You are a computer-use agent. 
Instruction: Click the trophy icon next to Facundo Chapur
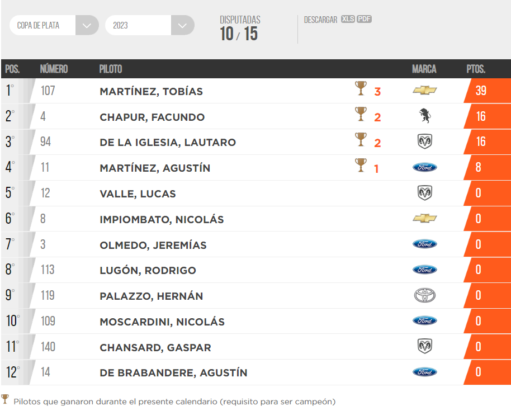[x=361, y=114]
